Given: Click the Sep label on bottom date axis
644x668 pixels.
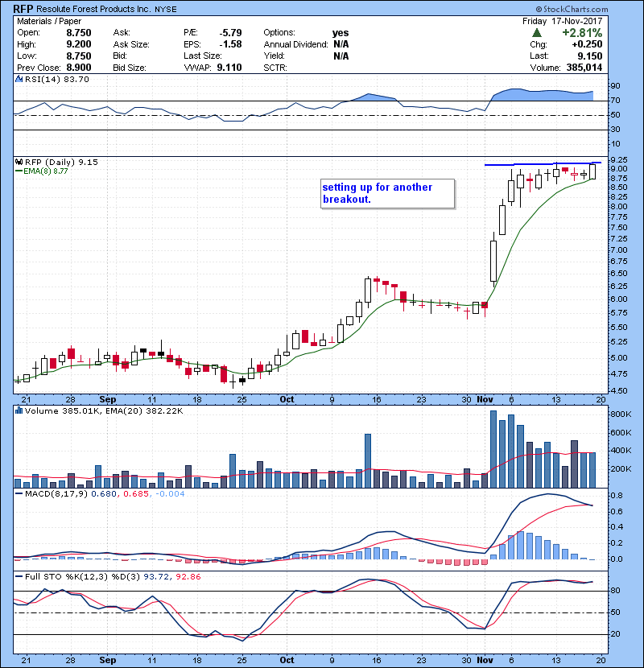Looking at the screenshot, I should [107, 660].
